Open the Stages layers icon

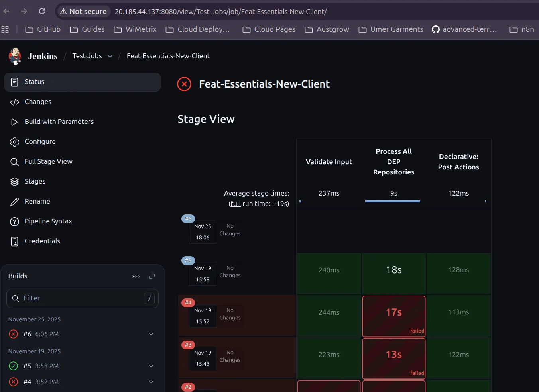14,182
